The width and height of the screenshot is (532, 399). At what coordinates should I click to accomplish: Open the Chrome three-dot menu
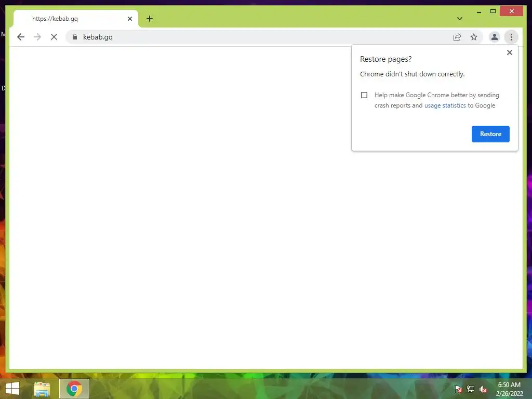(511, 37)
